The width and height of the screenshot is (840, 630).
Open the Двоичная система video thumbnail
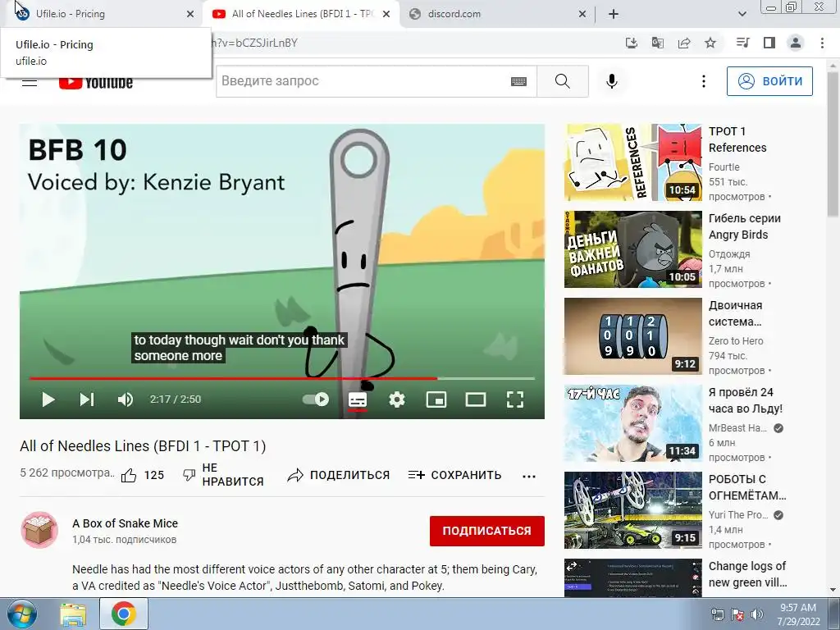pos(632,336)
